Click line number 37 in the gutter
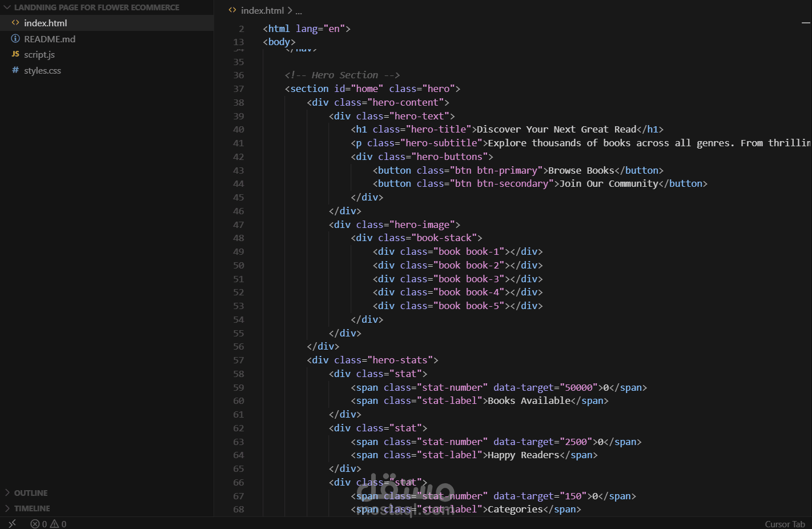Viewport: 812px width, 529px height. point(238,89)
